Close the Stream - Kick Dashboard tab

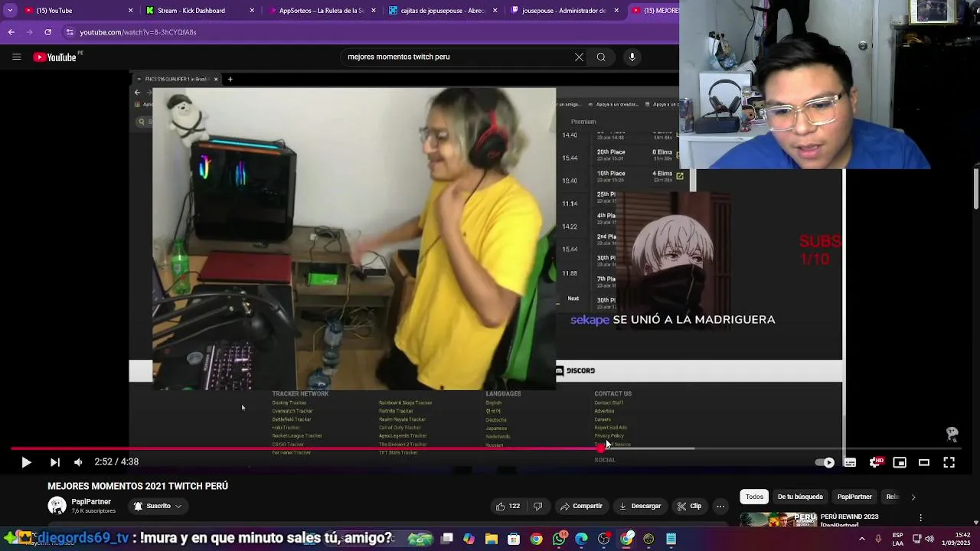[x=252, y=11]
